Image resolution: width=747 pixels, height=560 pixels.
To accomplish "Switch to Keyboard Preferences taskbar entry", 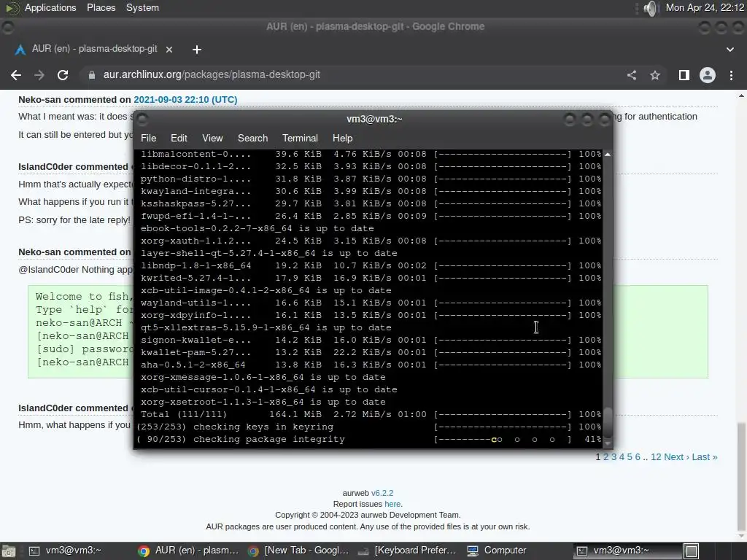I will [408, 551].
